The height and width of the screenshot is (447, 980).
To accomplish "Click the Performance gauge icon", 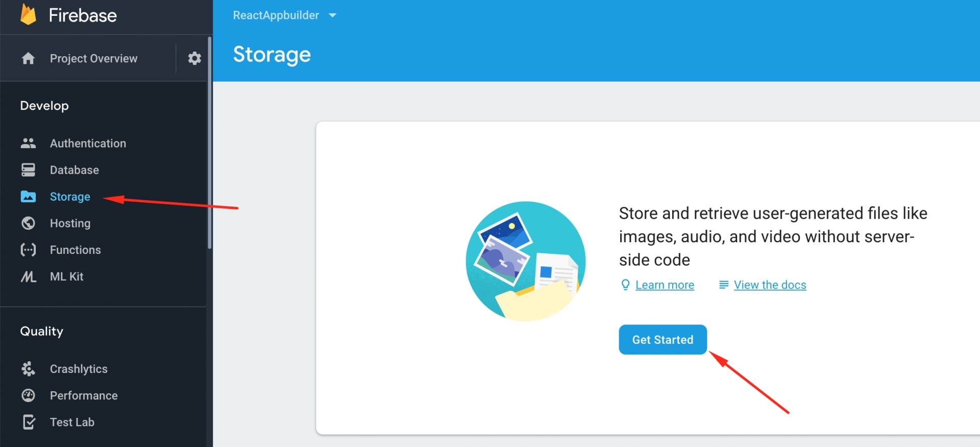I will [29, 395].
